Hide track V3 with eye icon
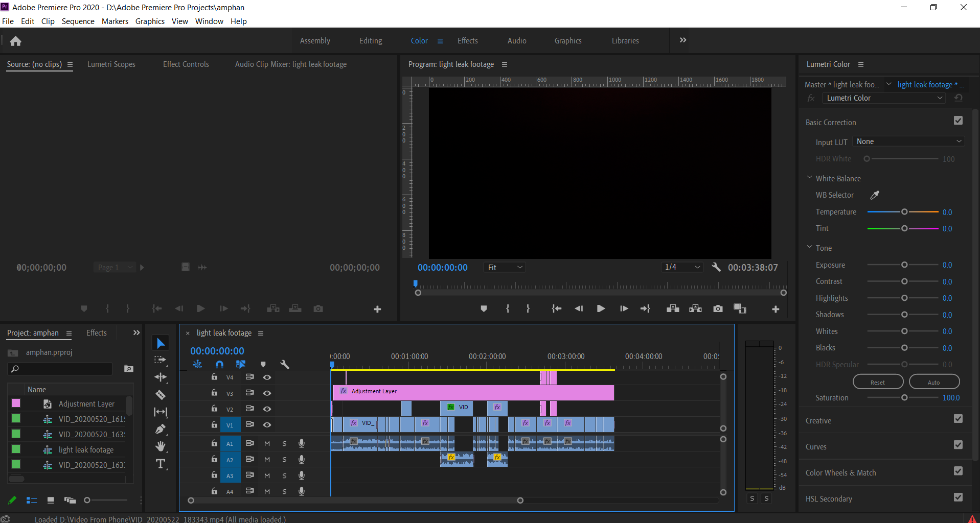The height and width of the screenshot is (523, 980). (x=267, y=393)
